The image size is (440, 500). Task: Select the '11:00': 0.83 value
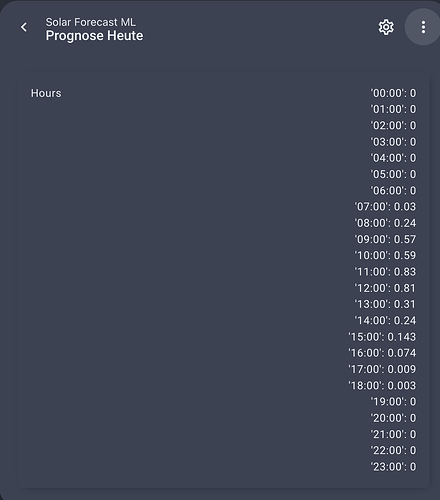[385, 272]
